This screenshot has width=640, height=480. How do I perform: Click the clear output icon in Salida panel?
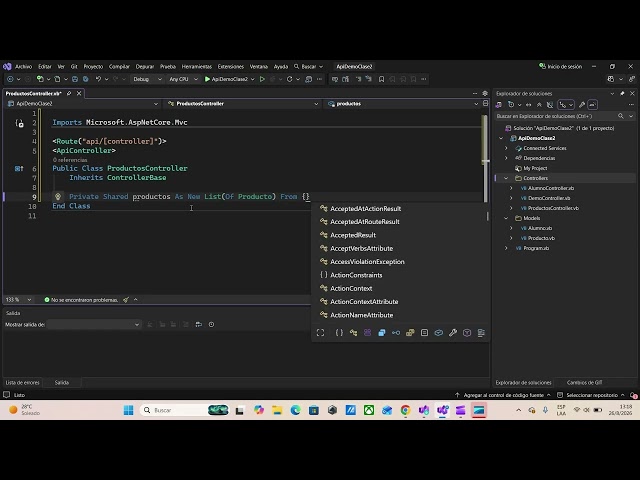(x=186, y=324)
